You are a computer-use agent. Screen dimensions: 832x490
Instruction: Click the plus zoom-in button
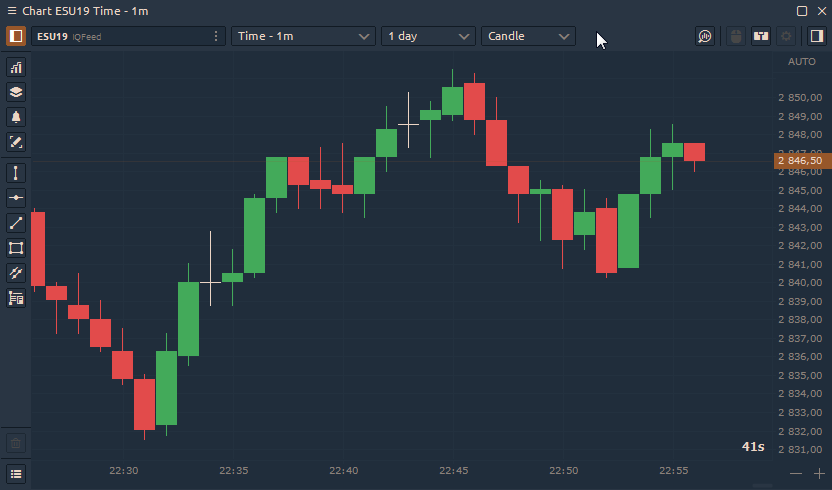click(x=819, y=473)
